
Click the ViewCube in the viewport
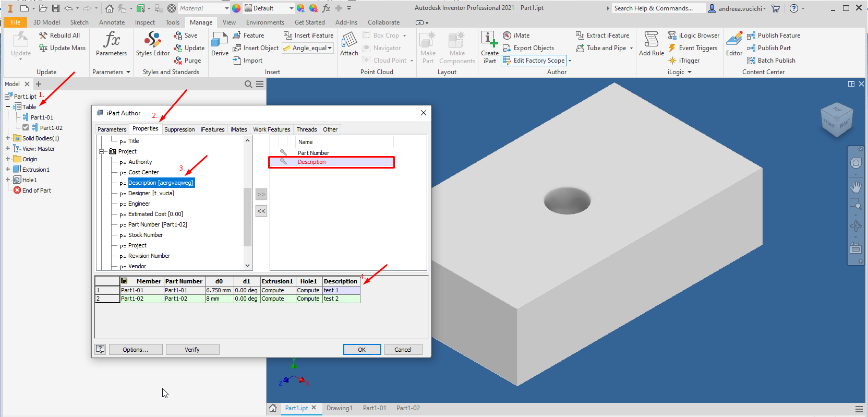coord(837,120)
